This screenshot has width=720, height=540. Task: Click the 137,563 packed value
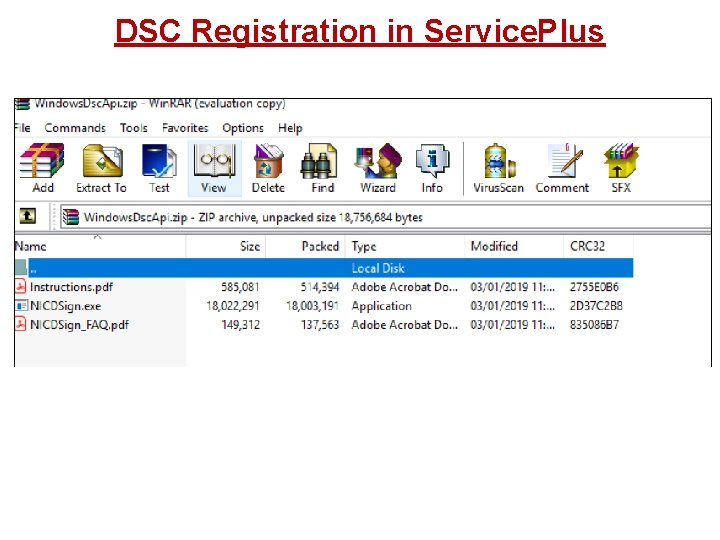point(320,325)
